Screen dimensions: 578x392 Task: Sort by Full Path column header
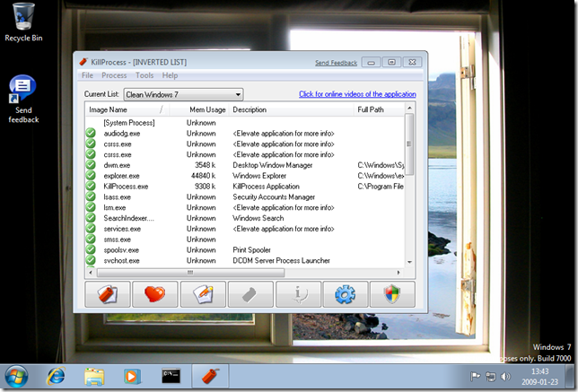click(380, 109)
